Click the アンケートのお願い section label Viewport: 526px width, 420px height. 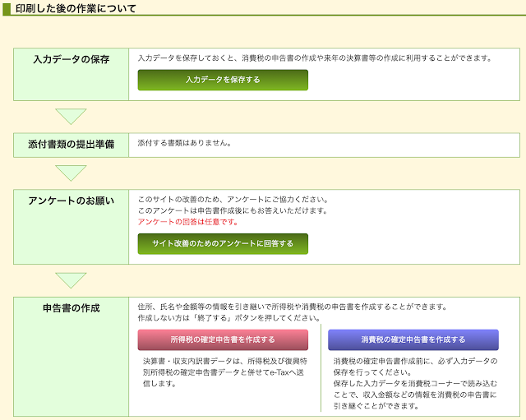[72, 201]
